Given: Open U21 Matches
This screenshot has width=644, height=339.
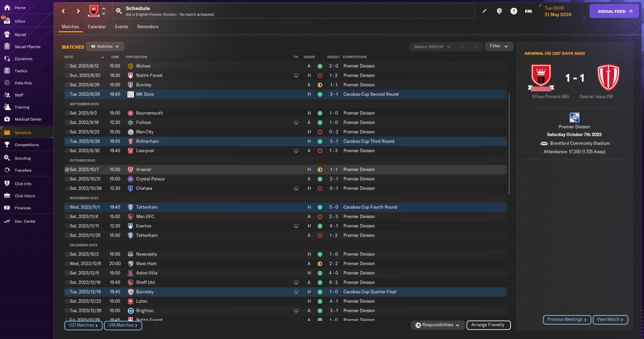Looking at the screenshot, I should pos(83,325).
